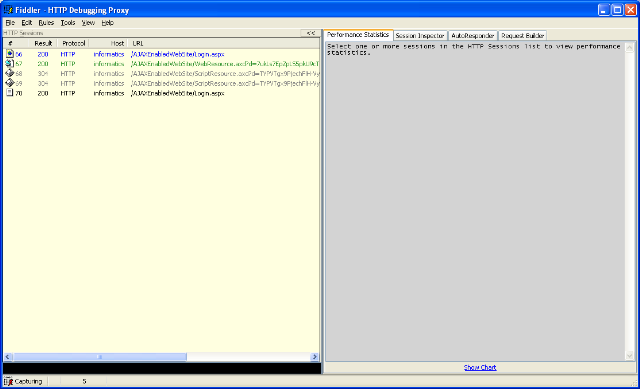Click the statistics panel scroll-up arrow
Viewport: 640px width, 389px height.
pyautogui.click(x=629, y=47)
